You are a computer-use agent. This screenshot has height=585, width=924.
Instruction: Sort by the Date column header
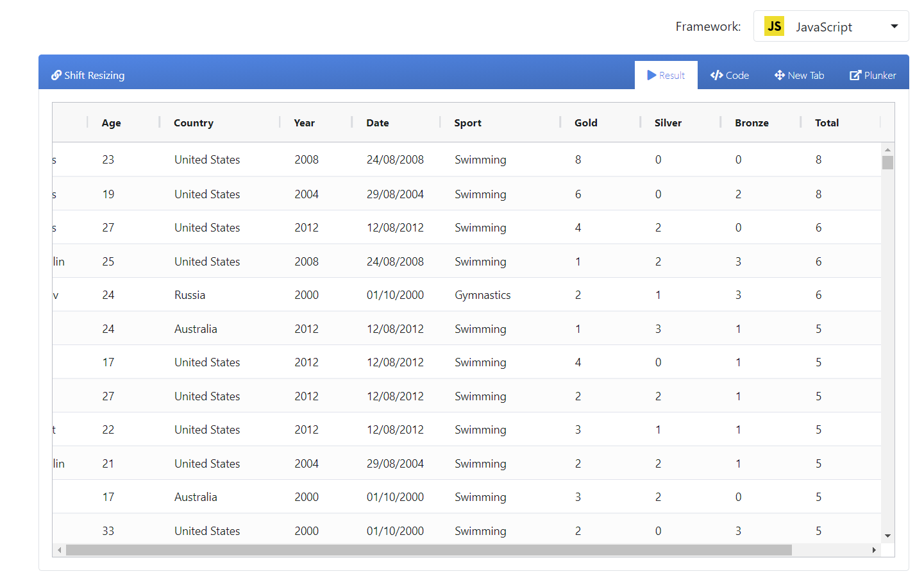click(378, 123)
